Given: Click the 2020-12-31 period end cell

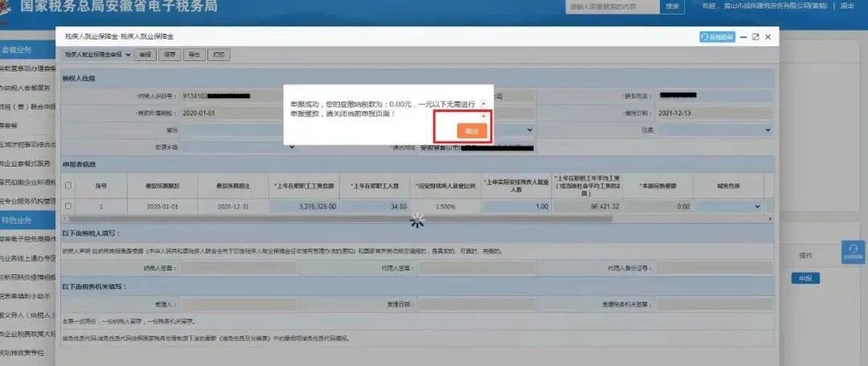Looking at the screenshot, I should pyautogui.click(x=233, y=206).
